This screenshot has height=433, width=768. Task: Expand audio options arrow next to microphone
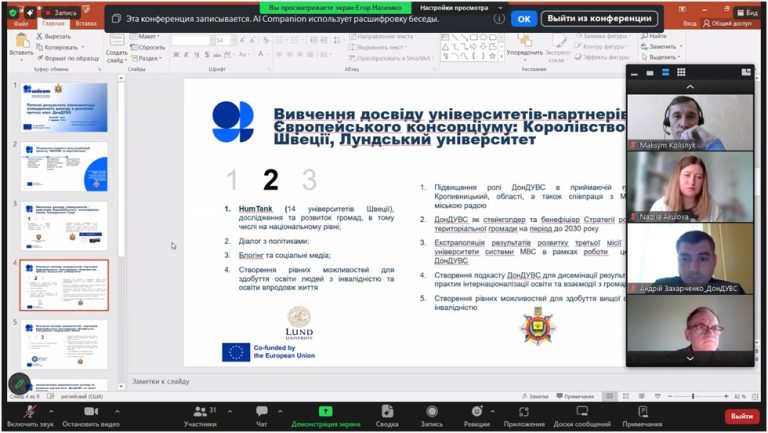pyautogui.click(x=51, y=411)
